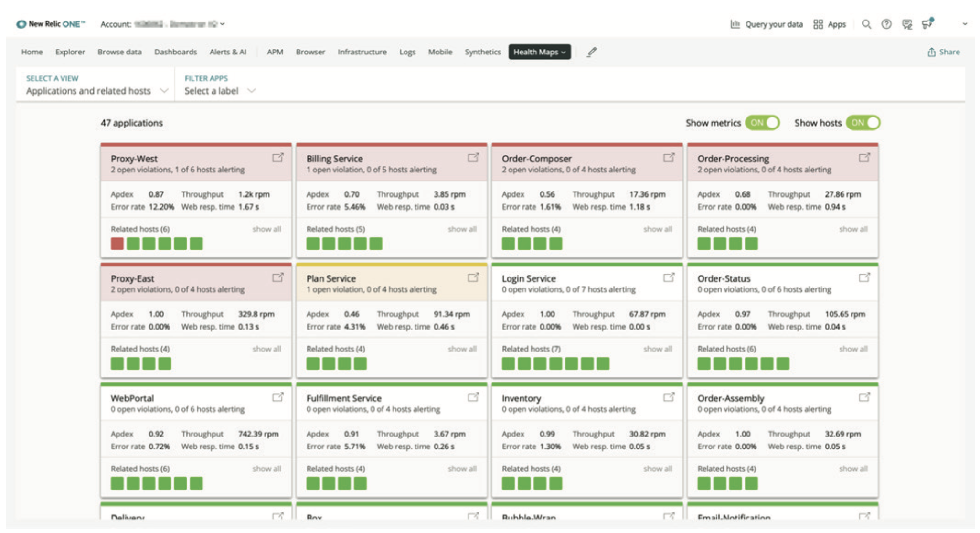Open the Mobile tab
Viewport: 980px width, 533px height.
(440, 52)
